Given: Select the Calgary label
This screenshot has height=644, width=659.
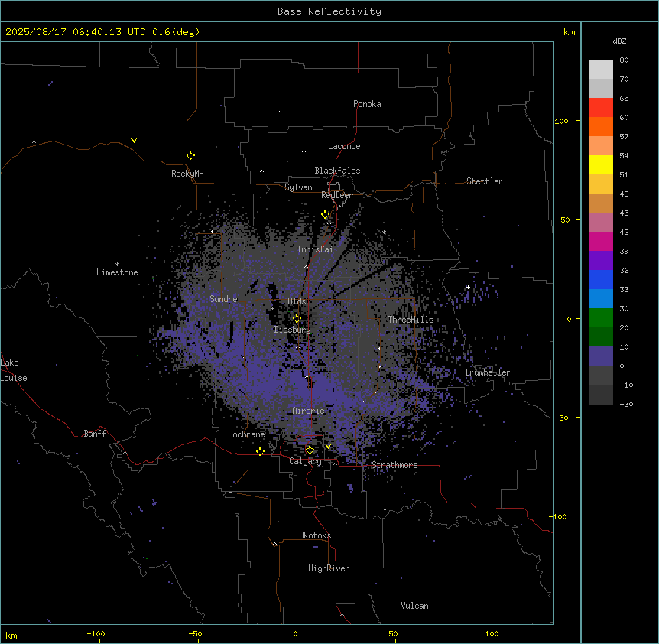Looking at the screenshot, I should point(306,461).
